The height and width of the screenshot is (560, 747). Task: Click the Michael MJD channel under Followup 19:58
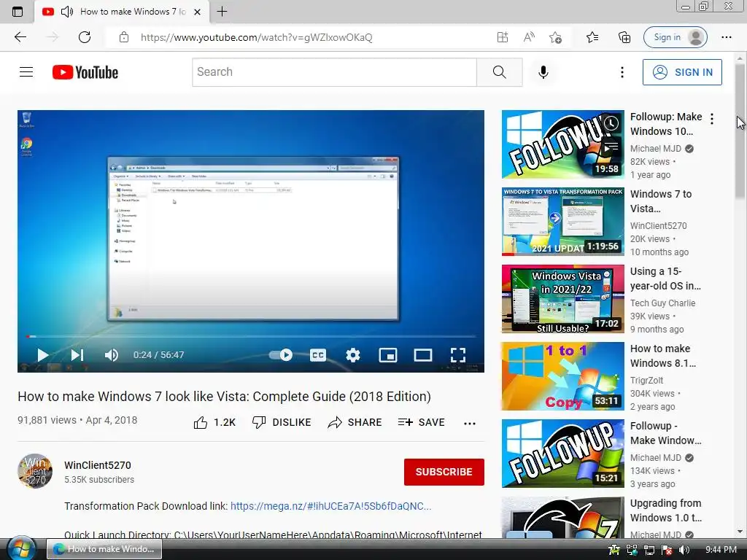point(656,149)
